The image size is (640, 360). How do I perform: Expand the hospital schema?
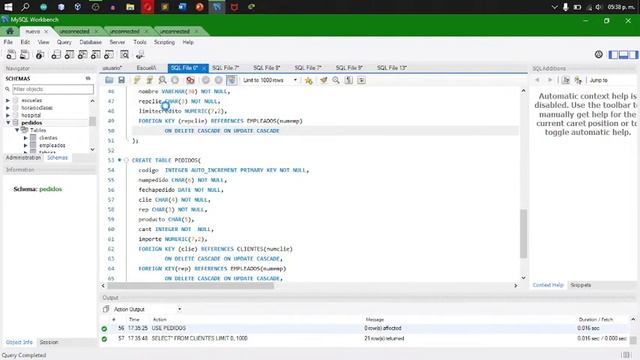[x=8, y=115]
